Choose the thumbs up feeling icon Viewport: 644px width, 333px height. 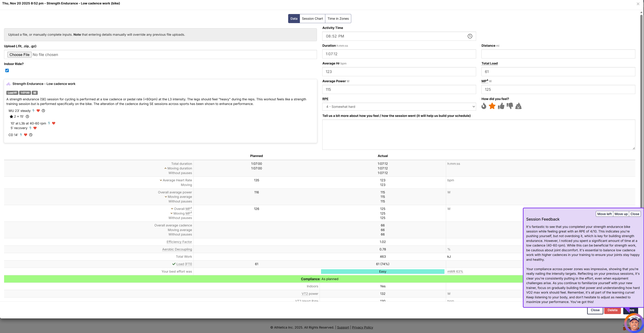click(x=501, y=106)
